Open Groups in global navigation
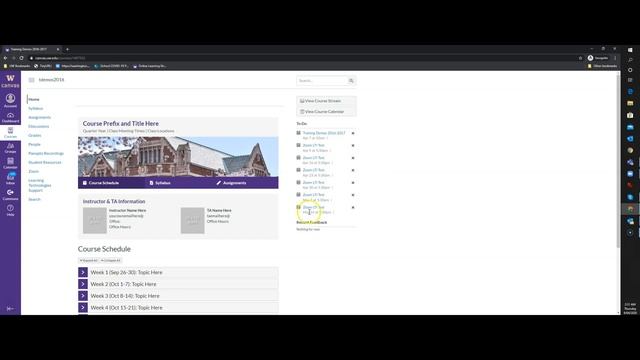Screen dimensions: 640x360 (10, 148)
